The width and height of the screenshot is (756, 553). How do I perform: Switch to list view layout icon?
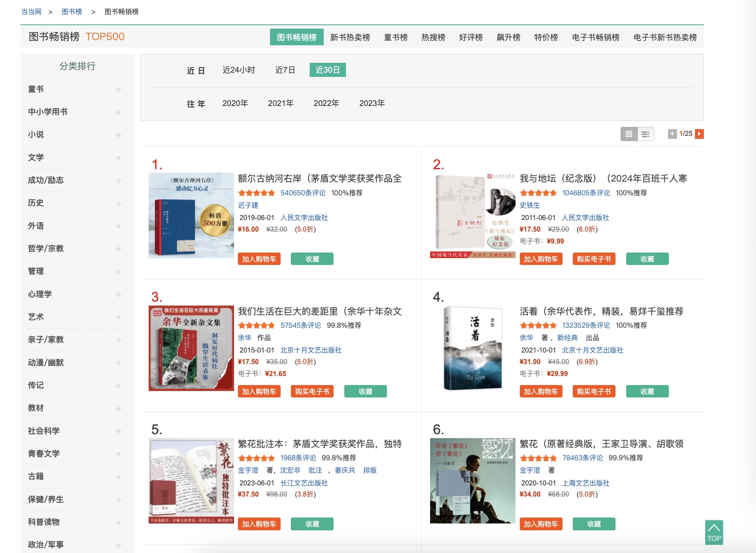[x=645, y=134]
